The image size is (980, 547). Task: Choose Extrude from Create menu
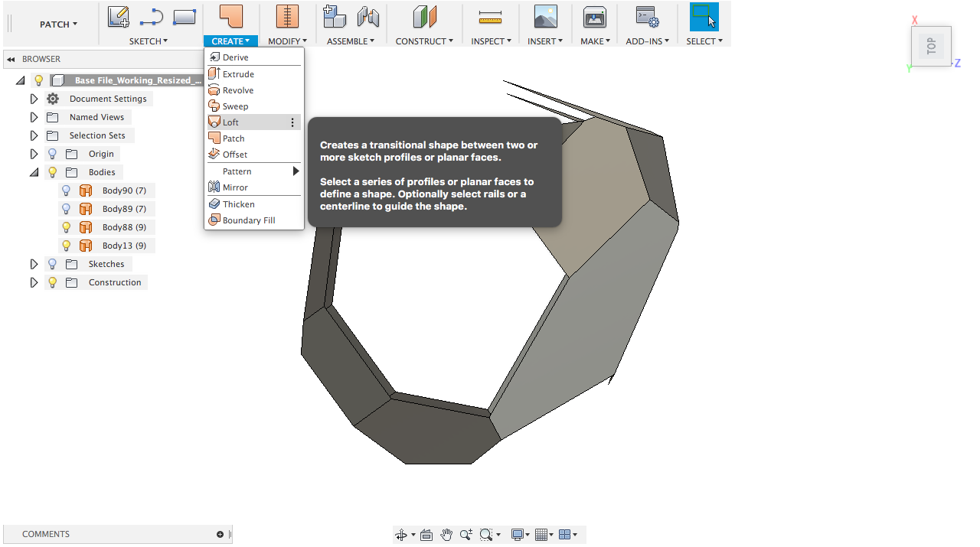pos(254,74)
